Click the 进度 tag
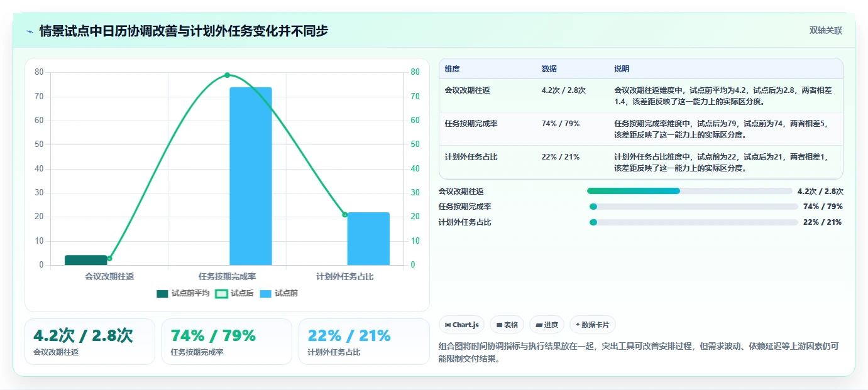Viewport: 868px width, 390px height. coord(547,325)
